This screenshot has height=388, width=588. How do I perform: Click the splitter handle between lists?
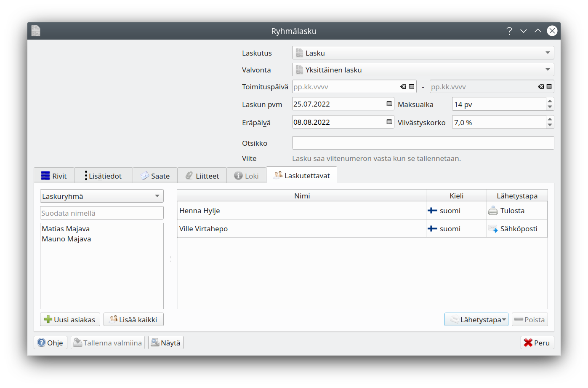point(170,258)
